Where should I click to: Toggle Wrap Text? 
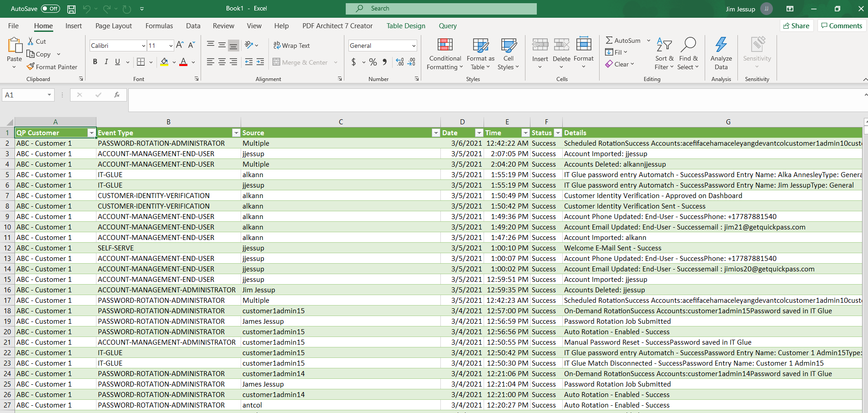(292, 45)
